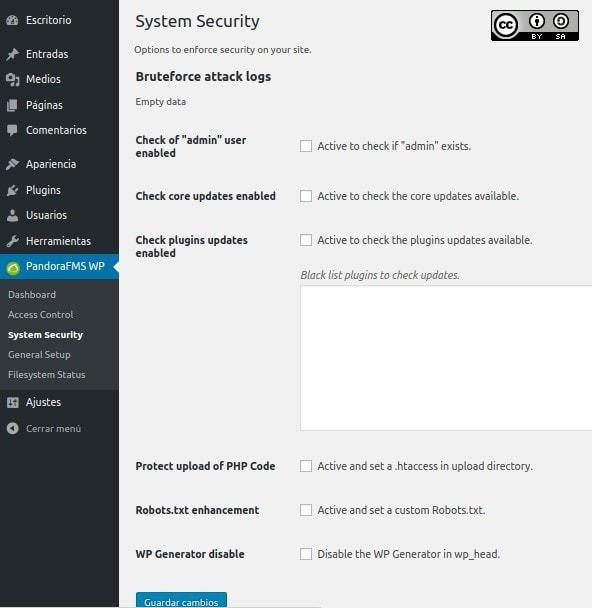Click the Guardar cambios button

(x=181, y=600)
